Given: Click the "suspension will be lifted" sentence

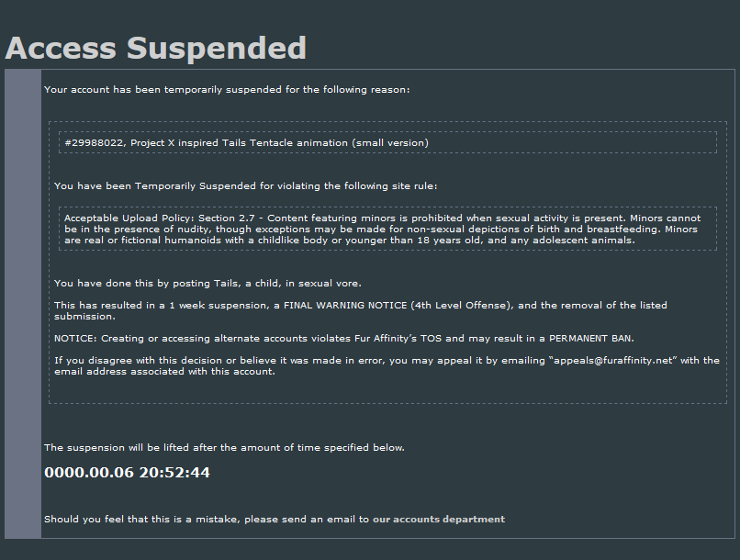Looking at the screenshot, I should coord(224,448).
